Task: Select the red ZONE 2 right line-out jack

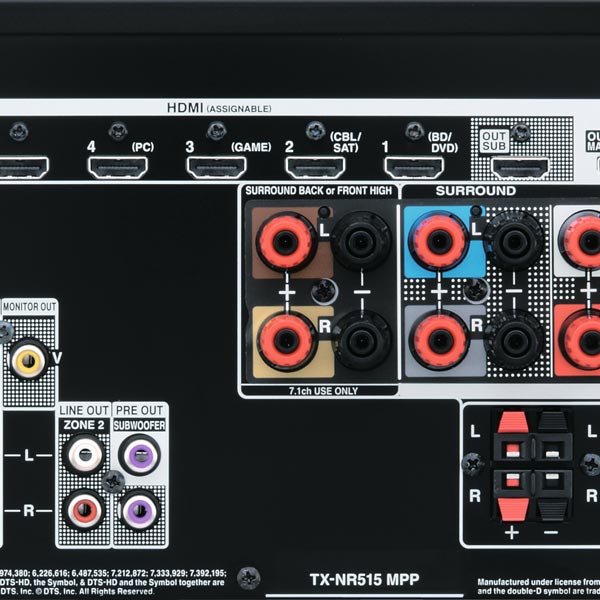Action: [85, 509]
